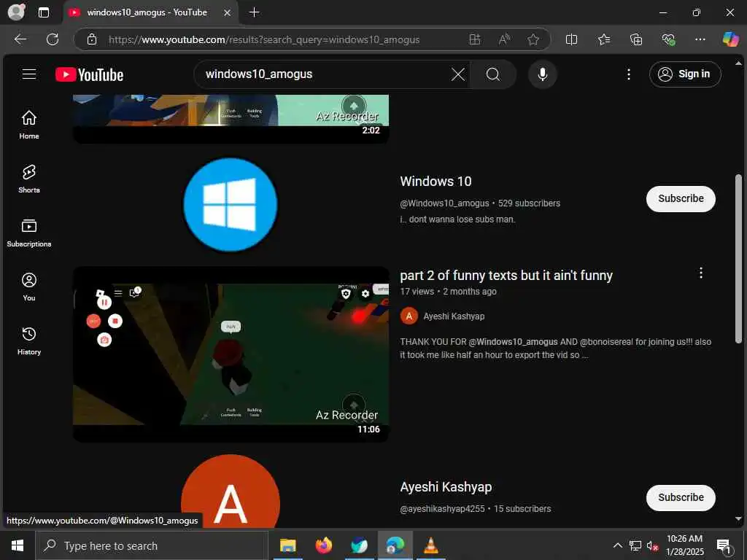Open the muted volume tray icon
The width and height of the screenshot is (747, 560).
pos(652,545)
